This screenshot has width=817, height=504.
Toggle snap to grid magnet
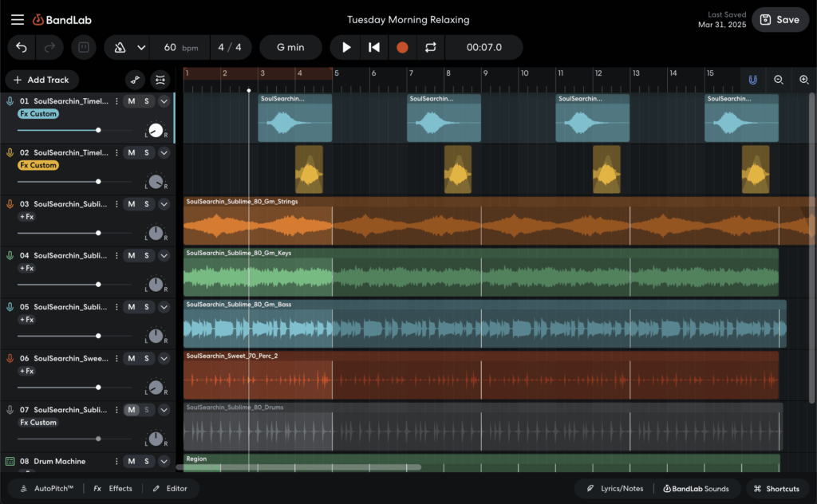pyautogui.click(x=753, y=80)
